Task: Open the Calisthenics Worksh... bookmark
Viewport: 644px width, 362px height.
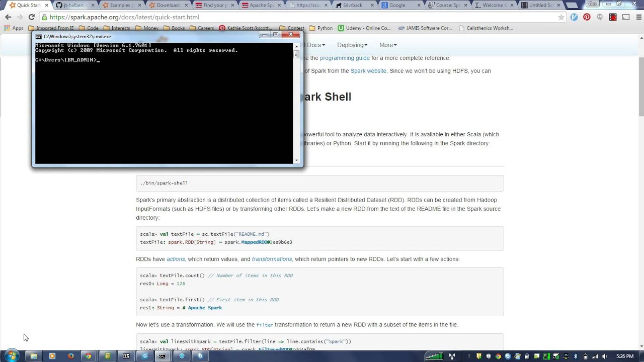Action: click(486, 28)
